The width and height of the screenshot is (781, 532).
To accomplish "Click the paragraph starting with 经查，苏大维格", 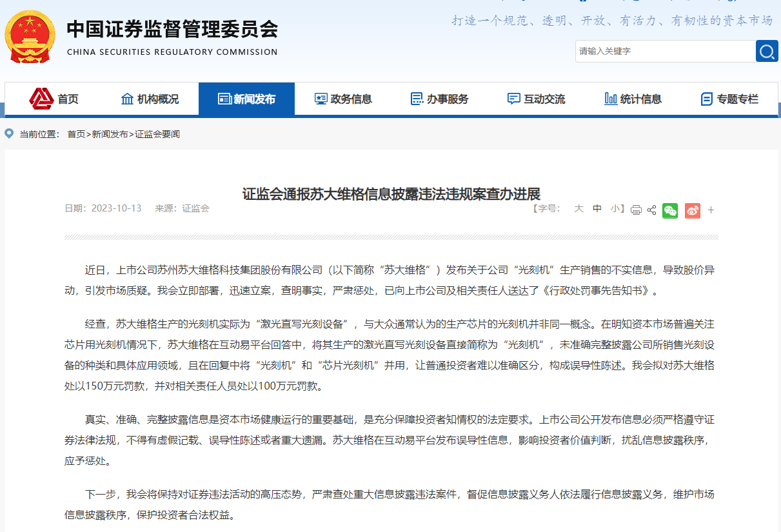I will 391,355.
